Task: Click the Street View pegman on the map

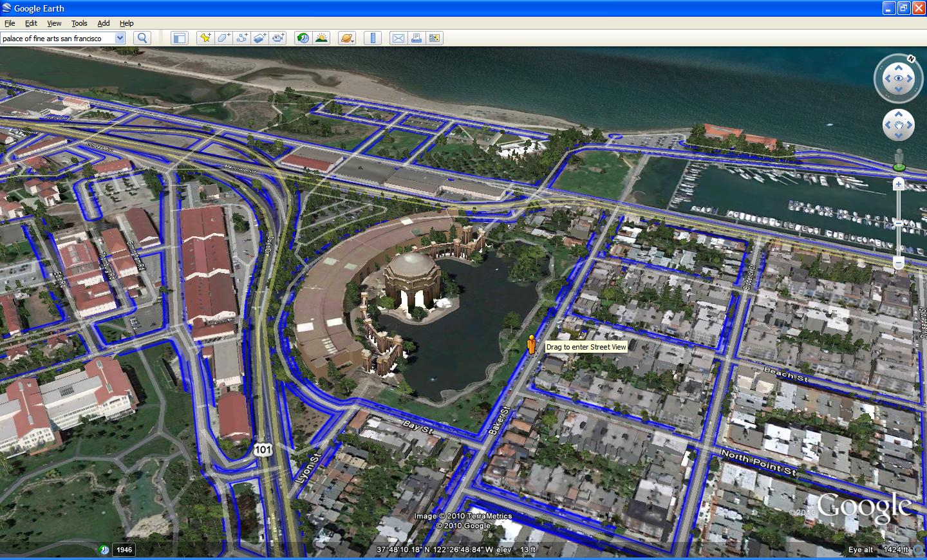Action: click(x=530, y=346)
